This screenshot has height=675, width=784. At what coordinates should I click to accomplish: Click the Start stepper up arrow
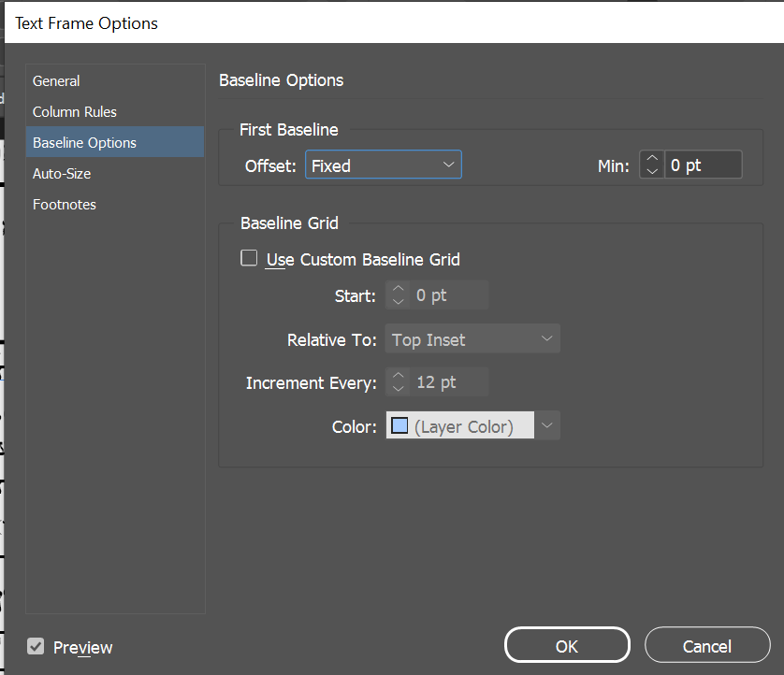(398, 289)
